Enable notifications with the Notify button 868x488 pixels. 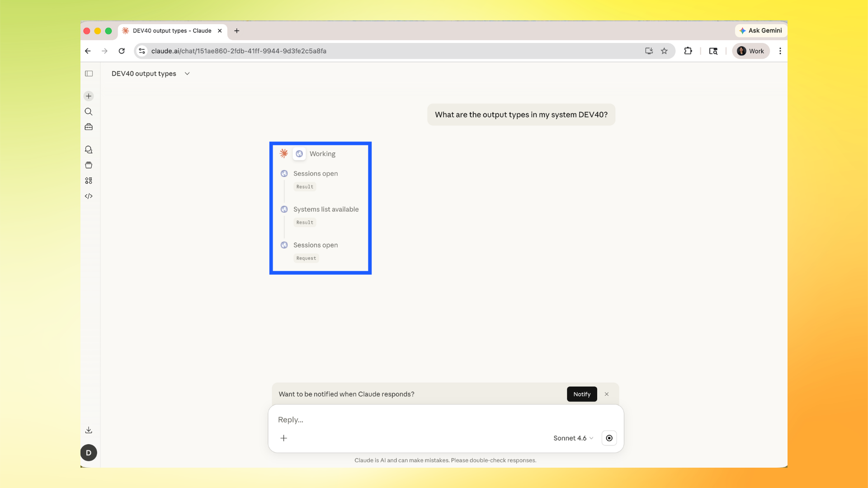(581, 394)
